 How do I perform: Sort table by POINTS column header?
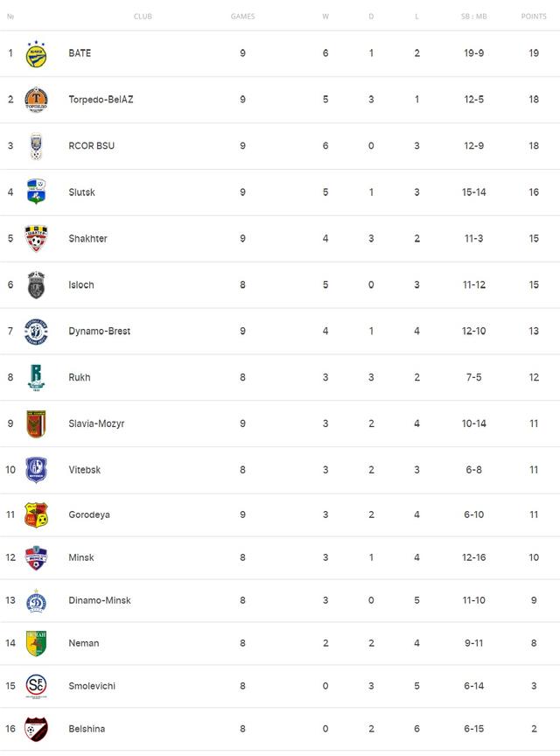534,17
